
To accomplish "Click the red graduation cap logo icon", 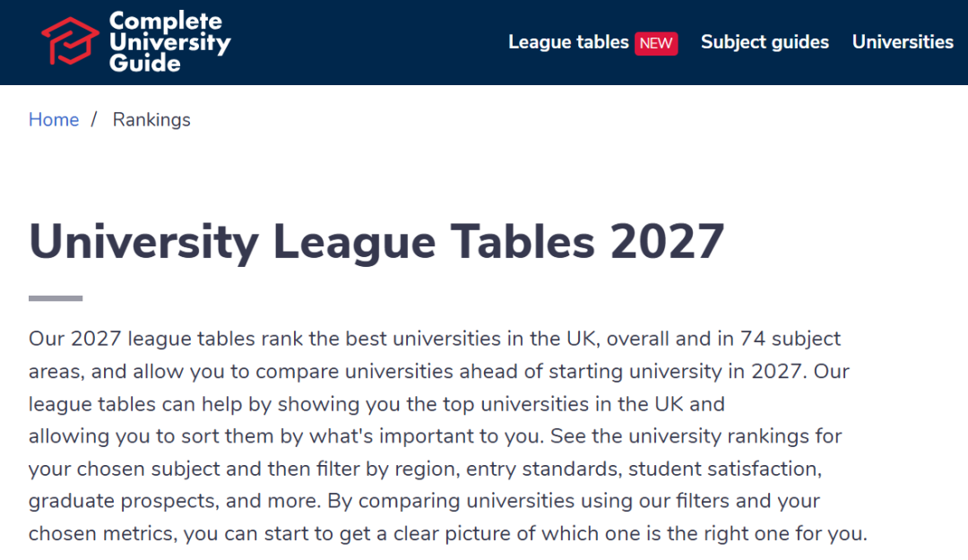I will (x=69, y=40).
